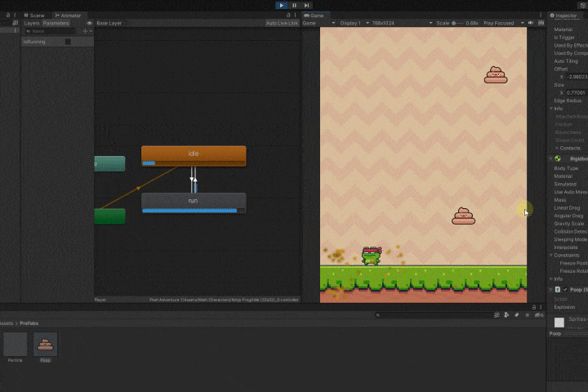Screen dimensions: 588x392
Task: Expand the Rigidbody Info foldout
Action: click(551, 278)
